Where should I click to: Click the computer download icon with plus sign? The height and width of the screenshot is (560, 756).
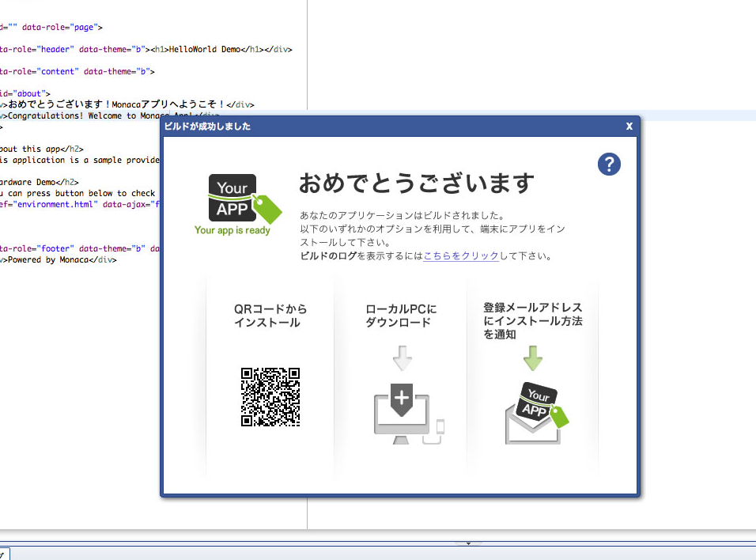coord(402,413)
